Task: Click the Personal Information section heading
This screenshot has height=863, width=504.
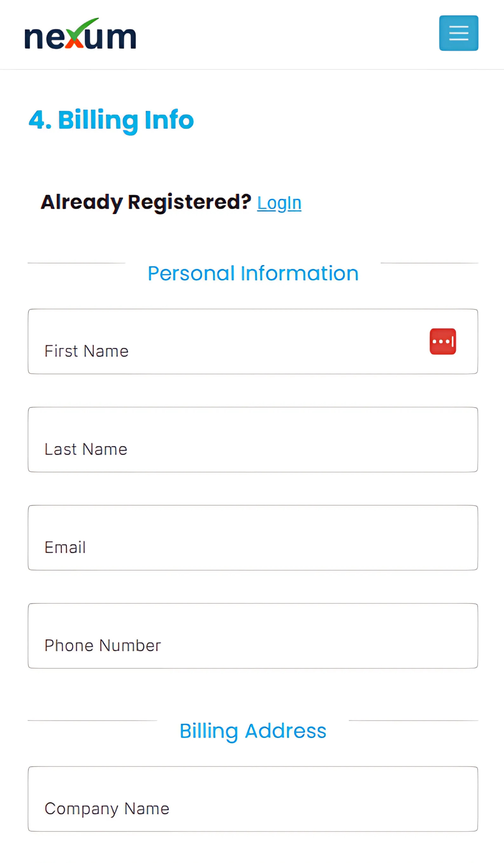Action: pyautogui.click(x=253, y=273)
